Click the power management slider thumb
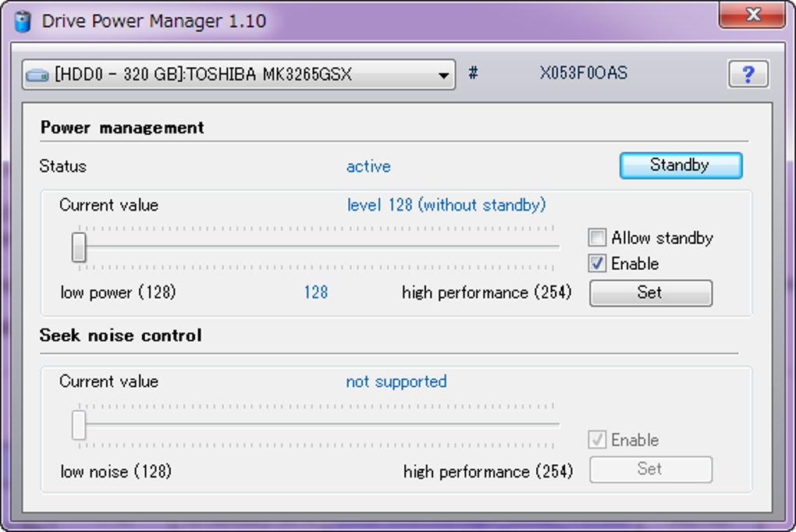Screen dimensions: 796x532 click(79, 247)
